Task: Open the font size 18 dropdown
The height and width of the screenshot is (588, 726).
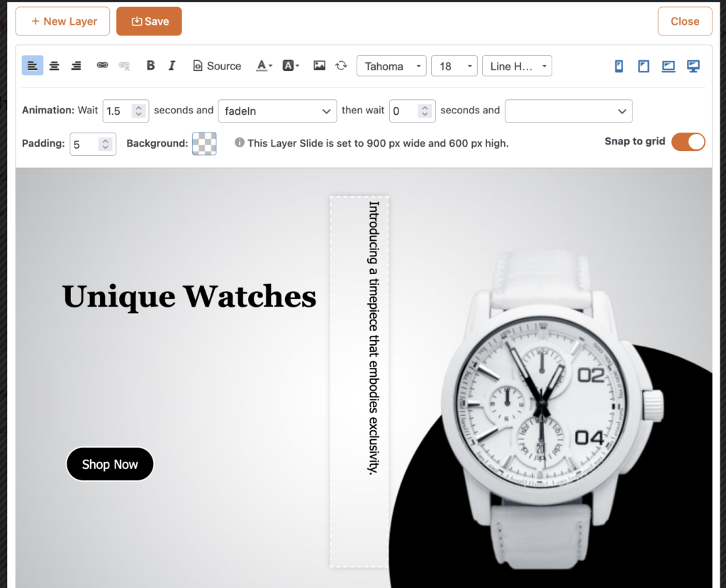Action: tap(454, 65)
